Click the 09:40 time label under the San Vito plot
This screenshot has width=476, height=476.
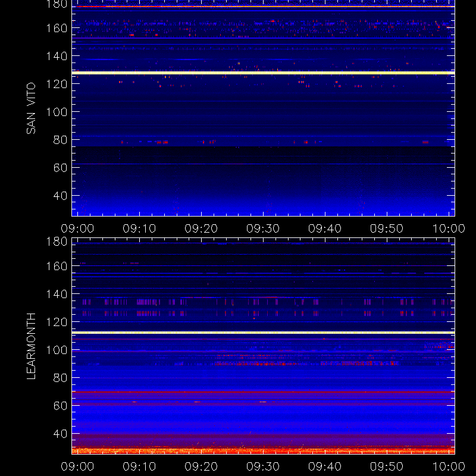pyautogui.click(x=325, y=228)
